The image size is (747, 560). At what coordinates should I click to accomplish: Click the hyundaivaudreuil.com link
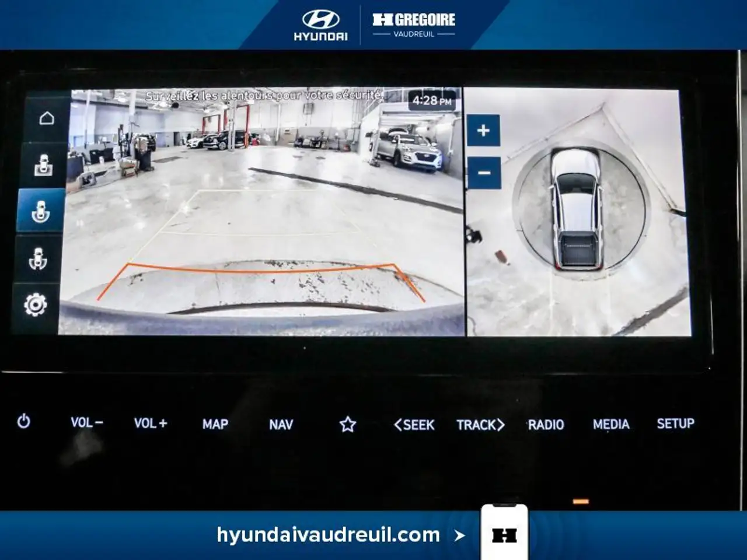coord(328,534)
